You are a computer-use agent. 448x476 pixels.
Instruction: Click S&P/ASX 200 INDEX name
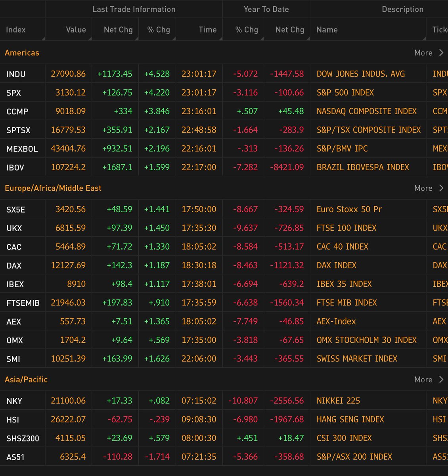tap(354, 456)
